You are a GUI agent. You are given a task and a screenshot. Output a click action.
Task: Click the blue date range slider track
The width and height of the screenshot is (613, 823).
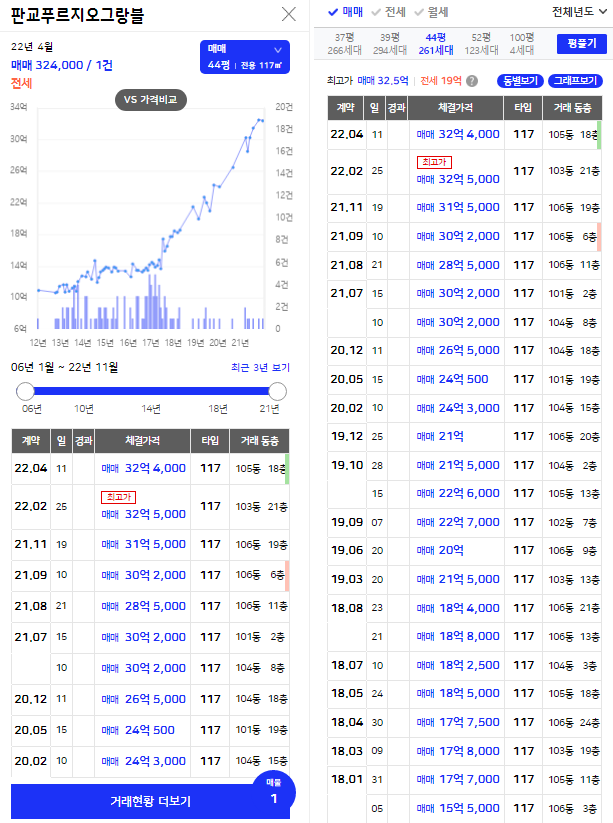click(151, 391)
